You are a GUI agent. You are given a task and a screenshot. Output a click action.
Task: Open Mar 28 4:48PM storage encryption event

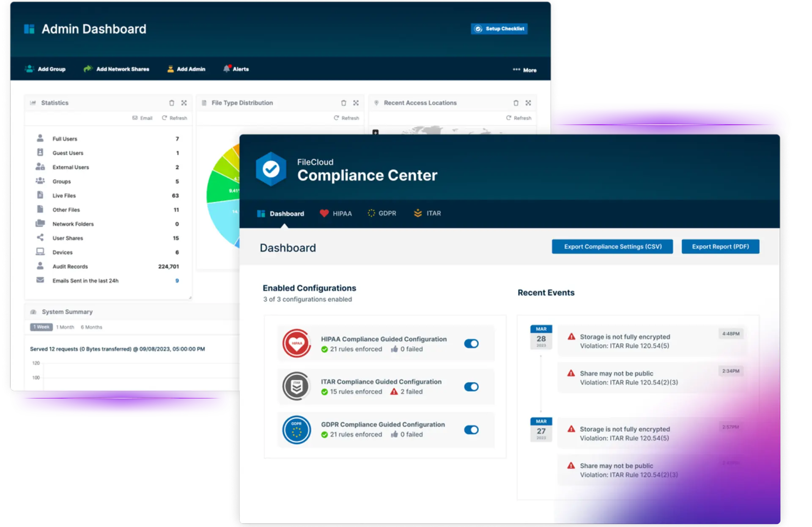(652, 341)
